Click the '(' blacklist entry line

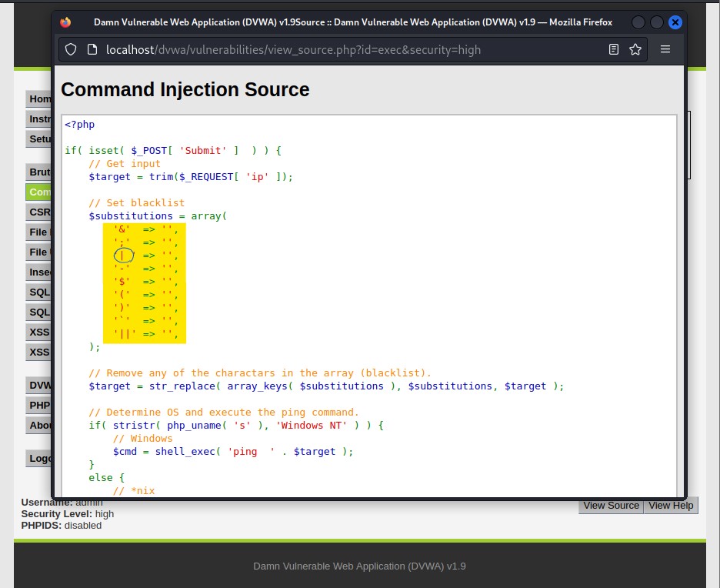[x=145, y=295]
